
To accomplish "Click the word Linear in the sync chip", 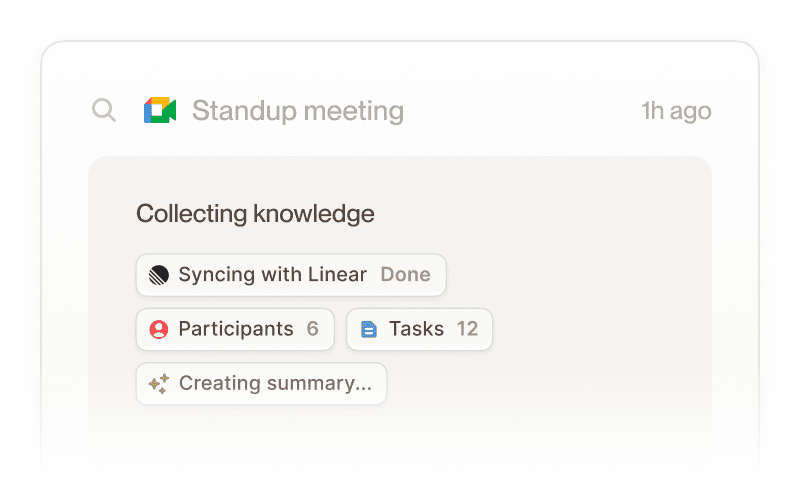I will tap(336, 275).
